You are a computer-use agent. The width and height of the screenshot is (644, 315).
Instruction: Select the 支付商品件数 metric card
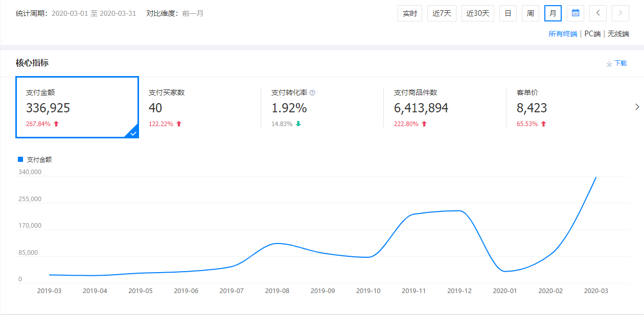click(x=445, y=107)
